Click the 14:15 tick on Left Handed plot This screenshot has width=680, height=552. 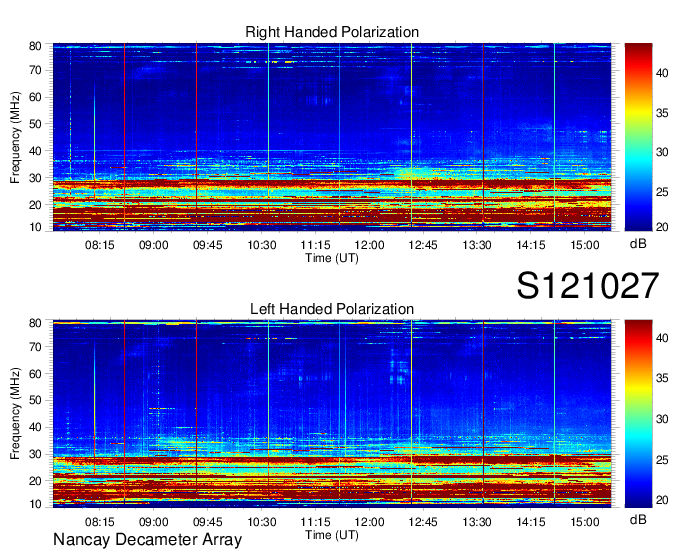pyautogui.click(x=531, y=522)
